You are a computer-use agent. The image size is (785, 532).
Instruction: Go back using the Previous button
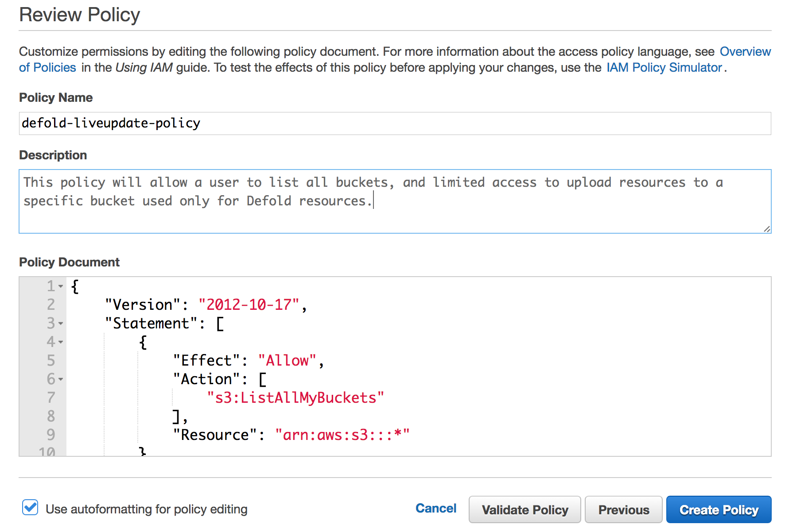point(623,509)
